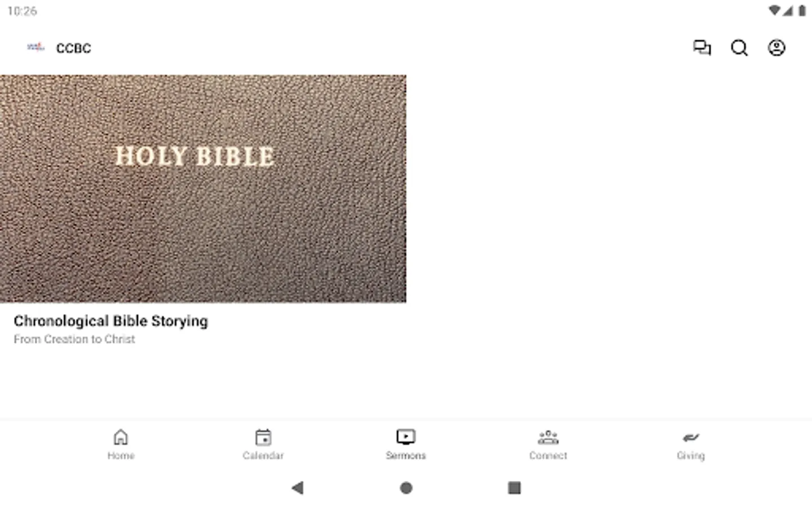The width and height of the screenshot is (812, 508).
Task: Tap the Android back triangle button
Action: coord(298,488)
